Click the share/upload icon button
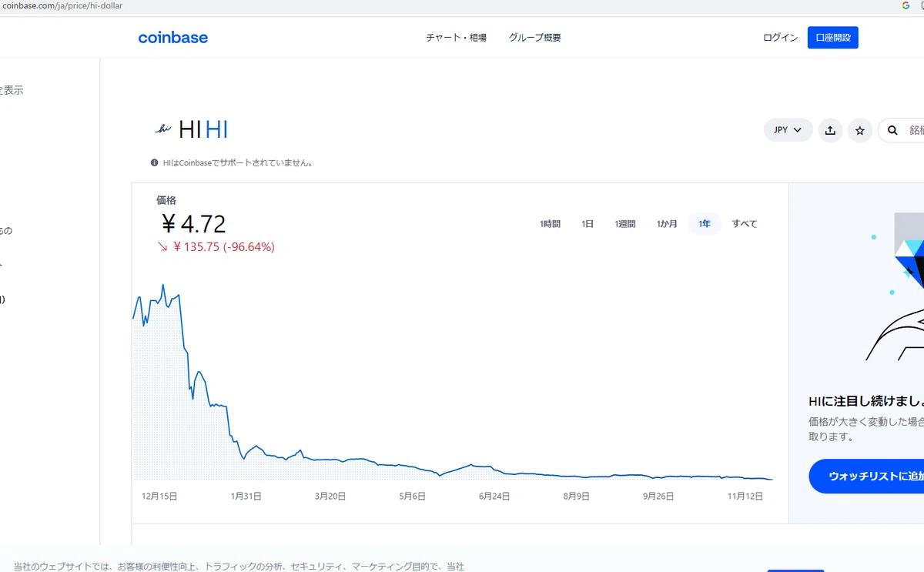Screen dimensions: 924x572 (x=830, y=130)
